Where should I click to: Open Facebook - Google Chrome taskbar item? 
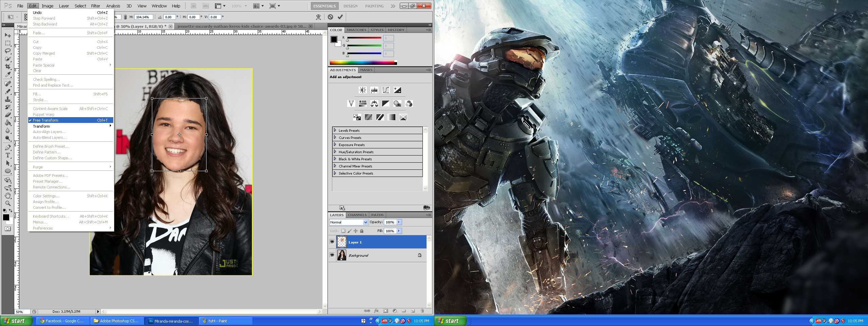[x=63, y=321]
